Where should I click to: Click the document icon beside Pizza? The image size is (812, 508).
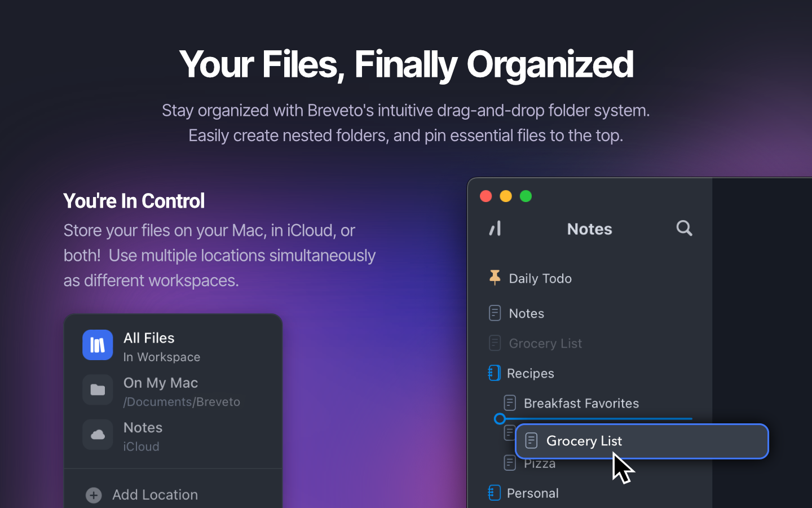tap(510, 463)
